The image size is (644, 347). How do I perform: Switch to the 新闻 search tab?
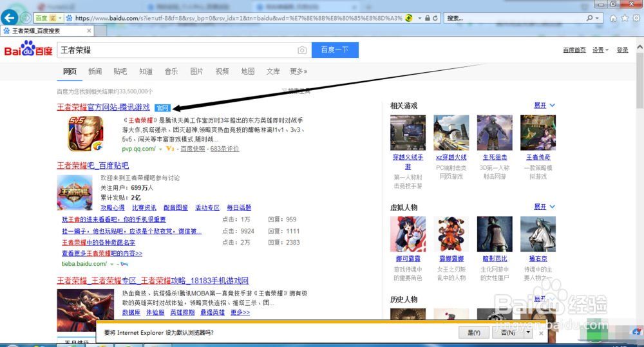point(95,71)
